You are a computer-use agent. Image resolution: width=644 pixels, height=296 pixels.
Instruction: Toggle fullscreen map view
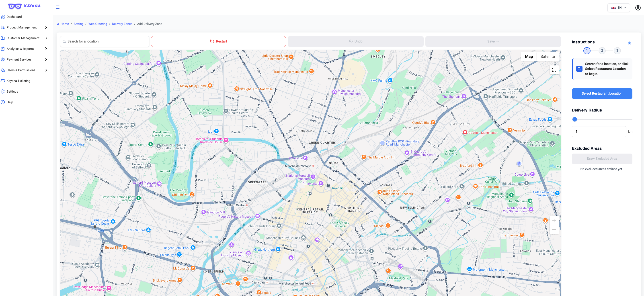click(x=554, y=70)
